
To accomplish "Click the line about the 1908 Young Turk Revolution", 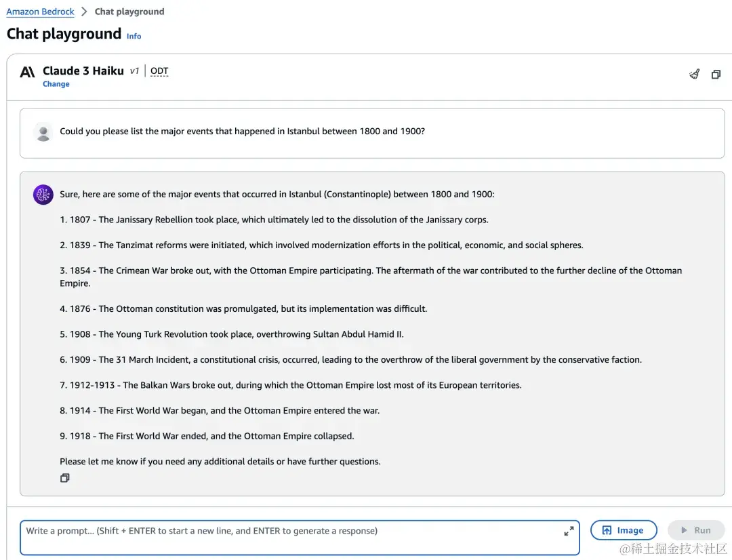I will [232, 334].
